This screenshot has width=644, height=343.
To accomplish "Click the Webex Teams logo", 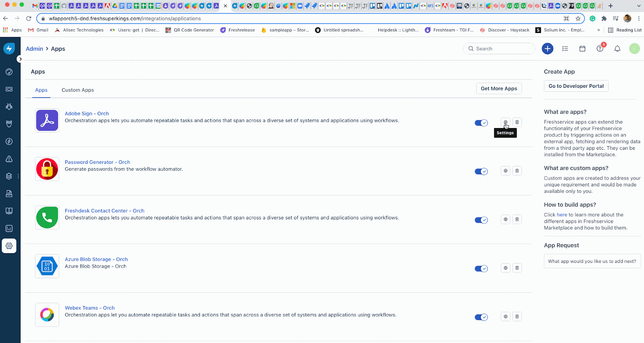I will point(47,315).
